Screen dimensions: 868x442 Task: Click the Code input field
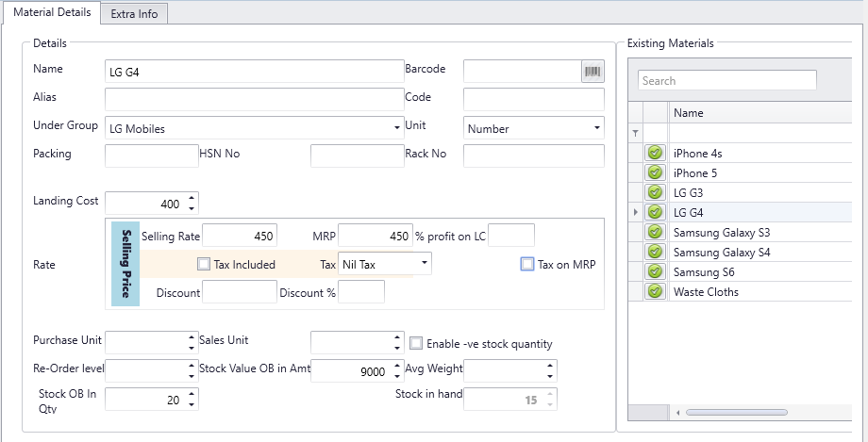[x=534, y=100]
